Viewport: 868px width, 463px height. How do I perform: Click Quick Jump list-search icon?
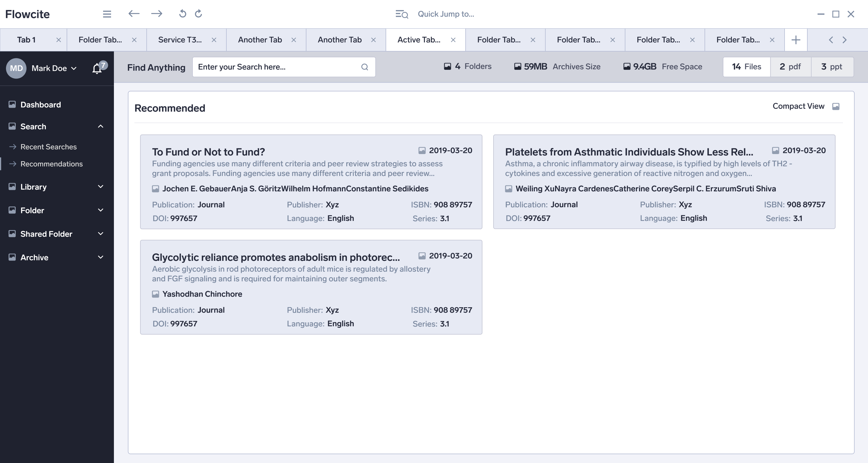(x=402, y=14)
